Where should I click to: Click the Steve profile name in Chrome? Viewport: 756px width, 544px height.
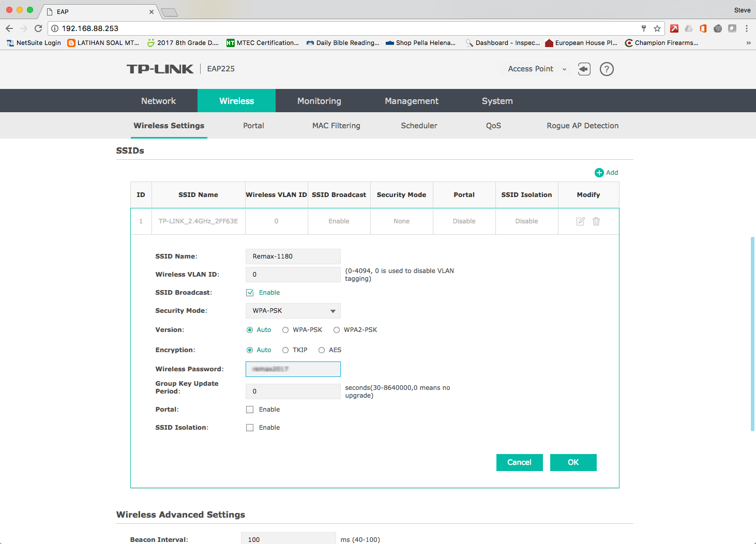(x=742, y=10)
